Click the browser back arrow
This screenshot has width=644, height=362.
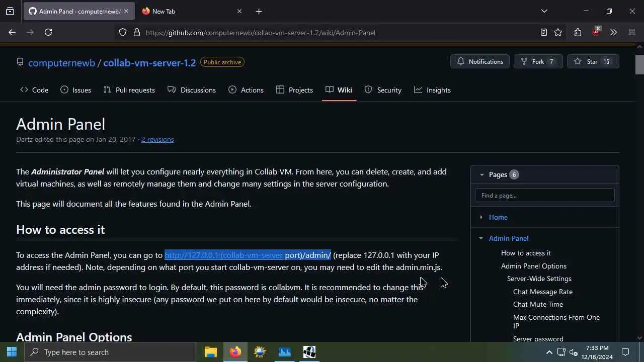[12, 32]
